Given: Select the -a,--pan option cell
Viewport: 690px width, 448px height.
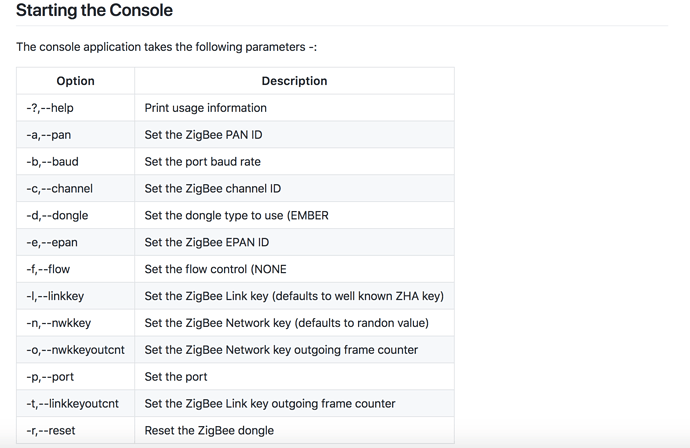Looking at the screenshot, I should tap(75, 135).
